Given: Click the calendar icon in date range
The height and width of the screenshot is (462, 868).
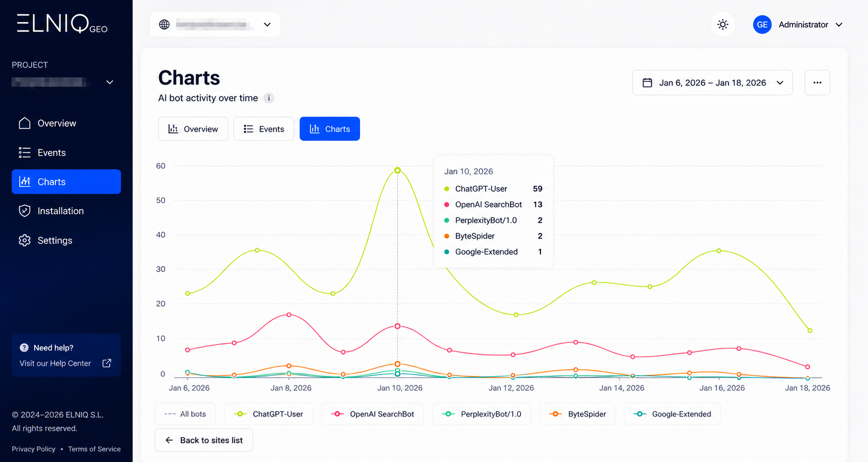Looking at the screenshot, I should pos(647,83).
